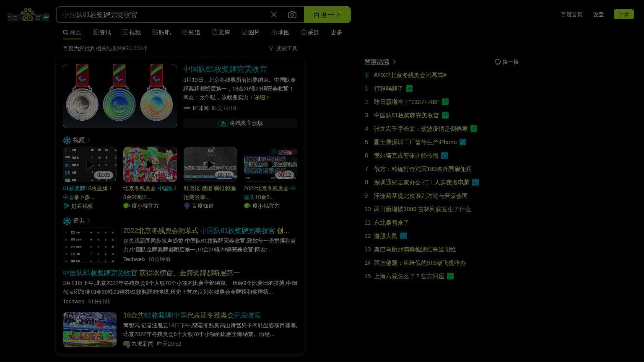Viewport: 644px width, 362px height.
Task: Click the 冬残奥主会场 hot button
Action: [240, 123]
